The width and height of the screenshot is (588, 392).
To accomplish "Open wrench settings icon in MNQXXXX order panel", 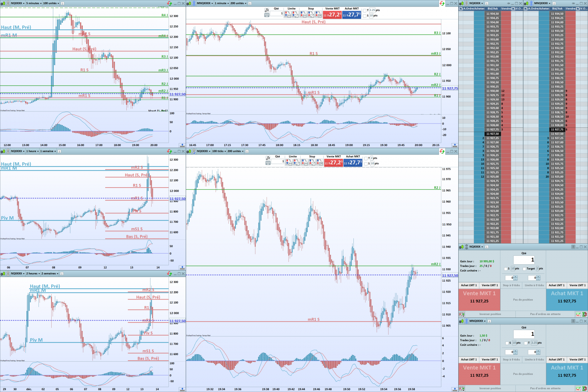I will tap(584, 388).
